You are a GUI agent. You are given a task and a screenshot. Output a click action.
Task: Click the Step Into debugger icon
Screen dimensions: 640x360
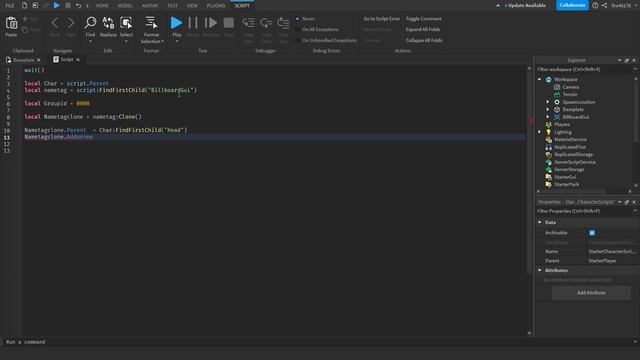249,23
